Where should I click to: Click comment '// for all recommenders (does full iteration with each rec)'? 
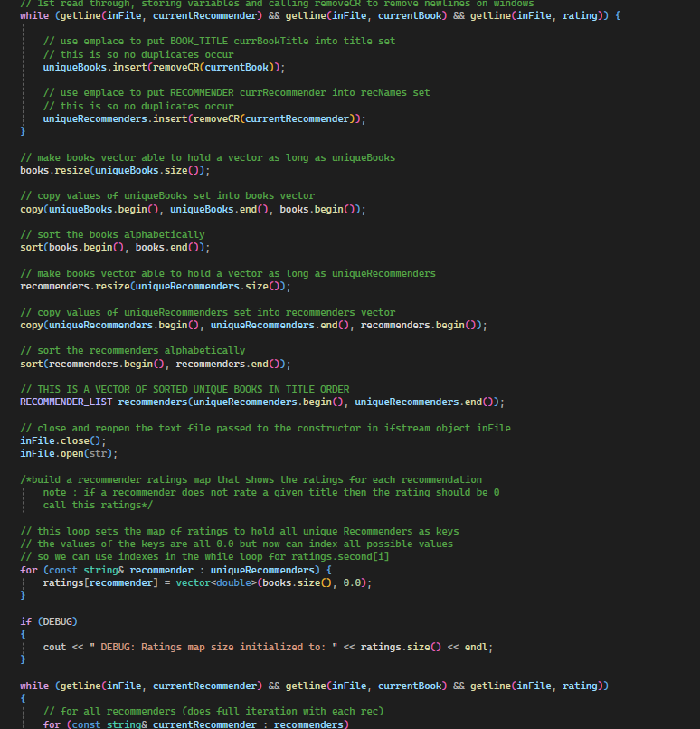click(213, 711)
